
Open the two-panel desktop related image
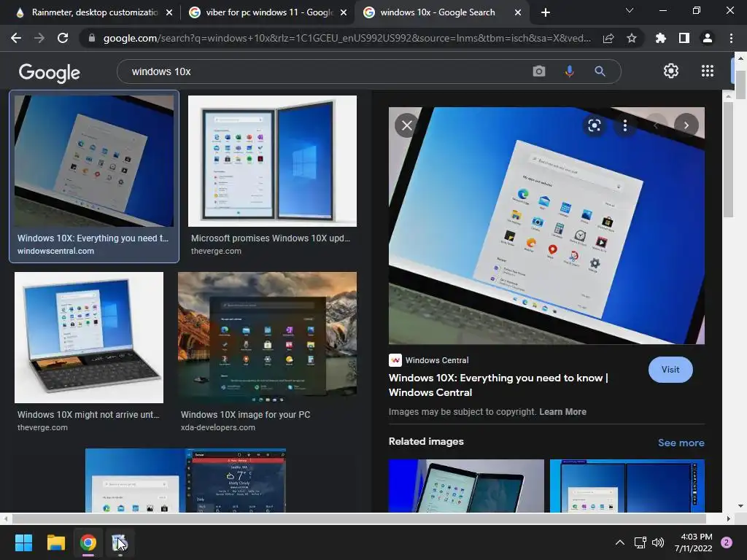[x=627, y=486]
